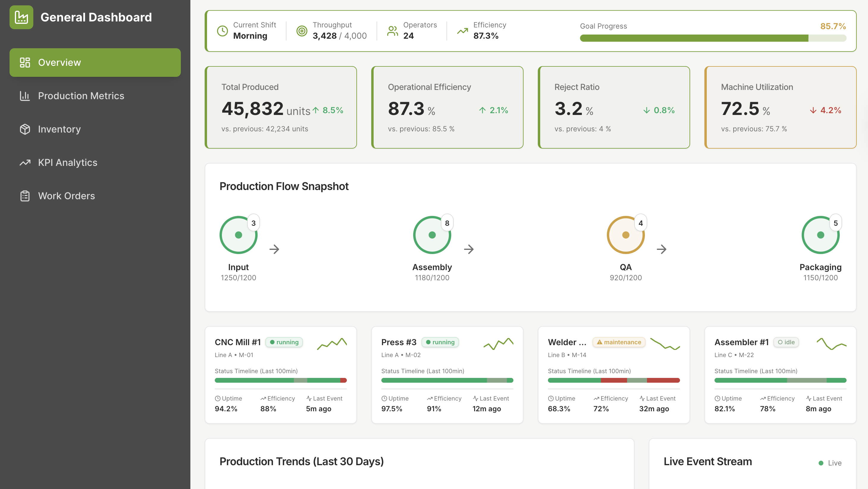The width and height of the screenshot is (868, 489).
Task: Click the Inventory box icon
Action: (x=25, y=129)
